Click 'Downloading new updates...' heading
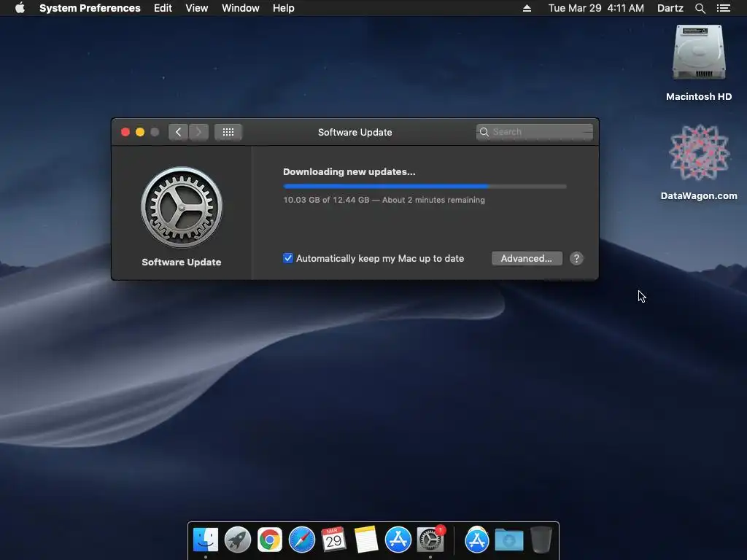 click(x=349, y=172)
